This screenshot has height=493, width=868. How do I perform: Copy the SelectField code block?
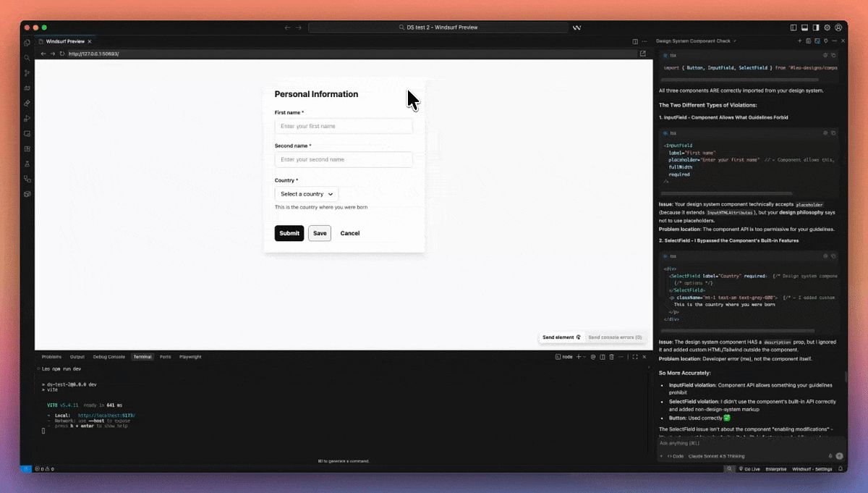click(833, 256)
